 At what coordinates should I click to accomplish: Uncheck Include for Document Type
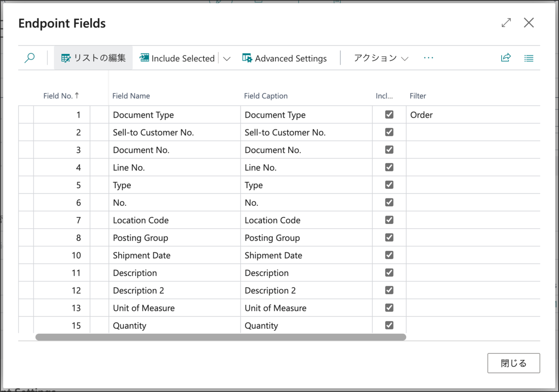389,115
